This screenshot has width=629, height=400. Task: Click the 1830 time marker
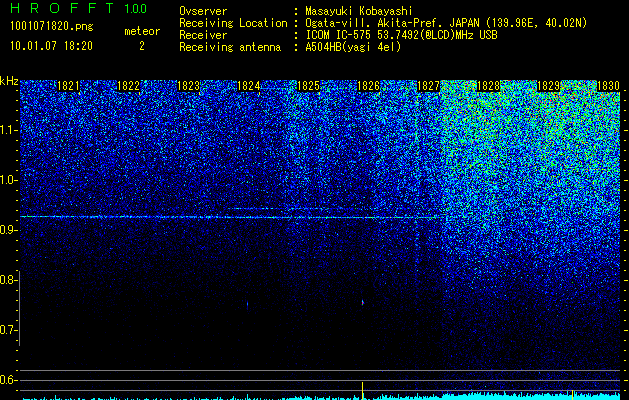608,86
